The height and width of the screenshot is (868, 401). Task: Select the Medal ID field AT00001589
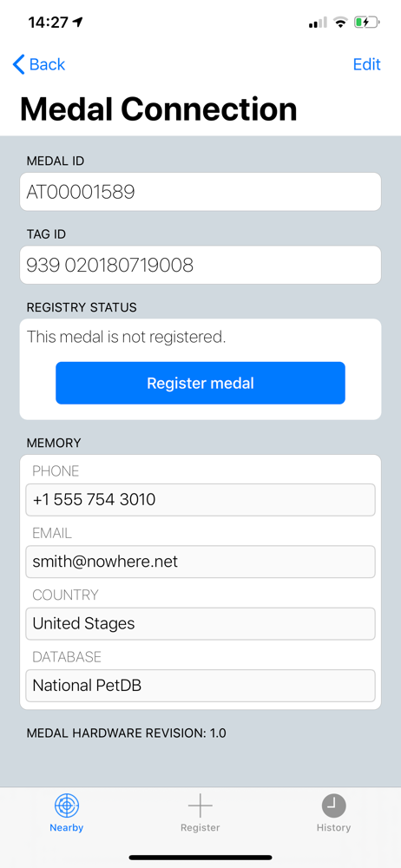point(200,192)
